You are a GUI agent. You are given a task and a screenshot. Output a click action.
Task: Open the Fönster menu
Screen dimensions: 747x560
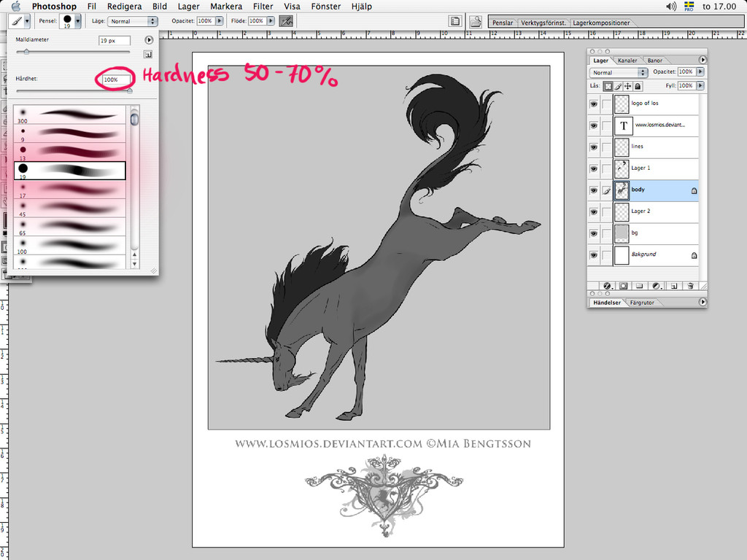pos(326,6)
